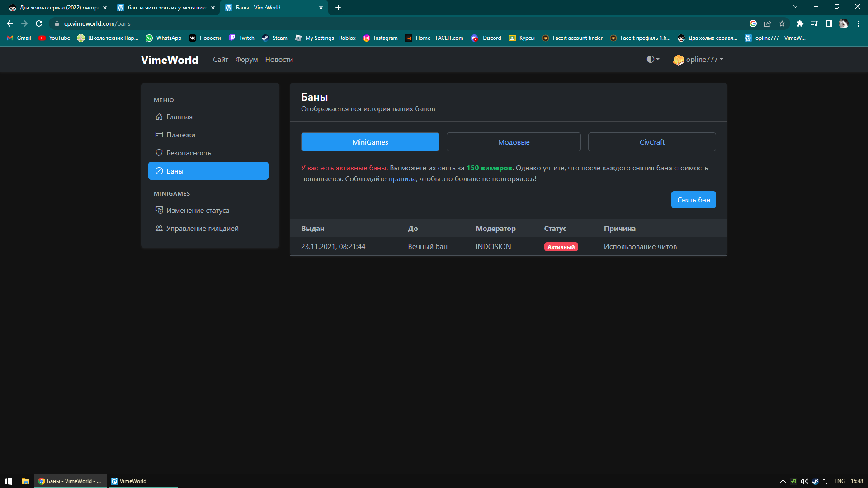Open the Изменение статуса menu item
This screenshot has height=488, width=868.
(198, 210)
